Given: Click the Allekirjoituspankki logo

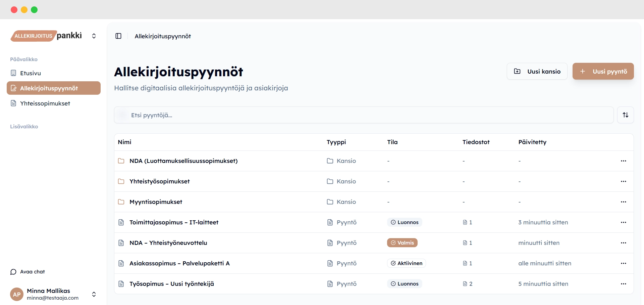Looking at the screenshot, I should (47, 36).
